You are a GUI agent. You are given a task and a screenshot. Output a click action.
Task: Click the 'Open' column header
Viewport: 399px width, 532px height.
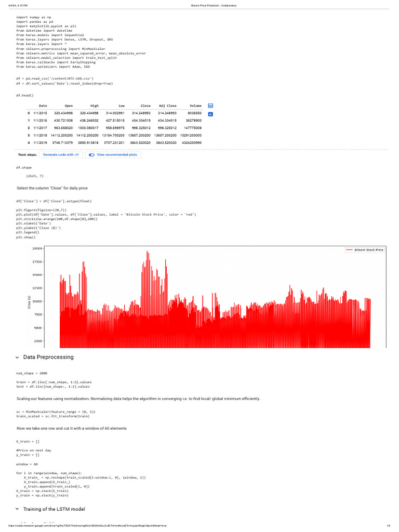point(69,106)
